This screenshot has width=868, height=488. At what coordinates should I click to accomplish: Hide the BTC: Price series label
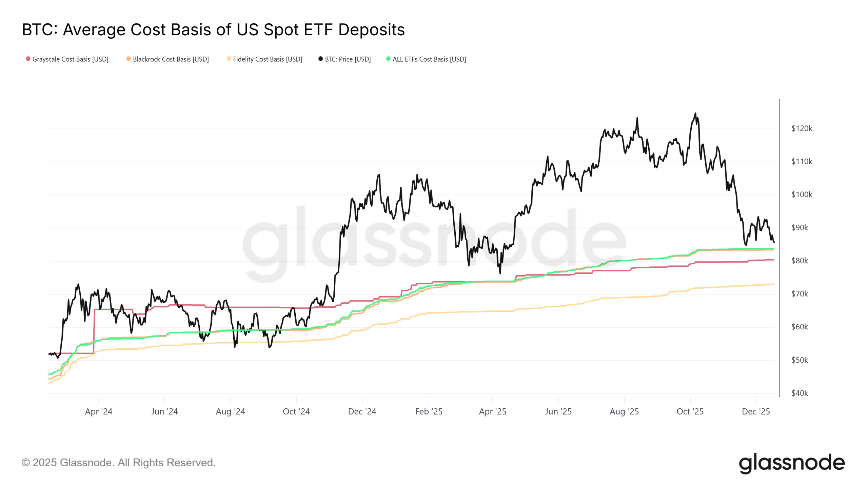coord(348,59)
